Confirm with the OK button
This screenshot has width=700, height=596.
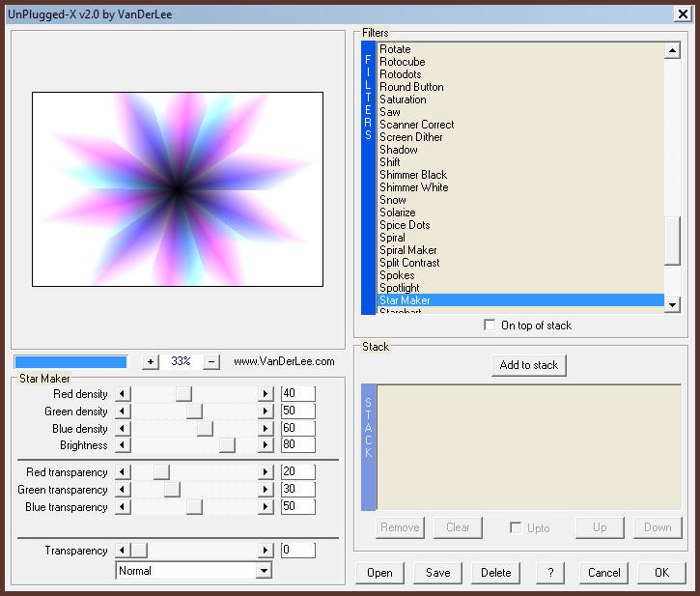pos(661,573)
